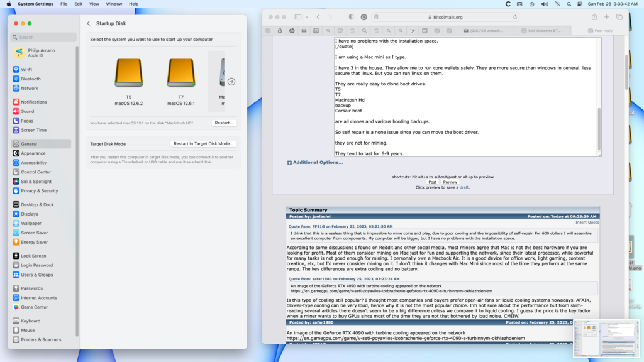The width and height of the screenshot is (644, 362).
Task: Go forward in Safari history
Action: [330, 17]
